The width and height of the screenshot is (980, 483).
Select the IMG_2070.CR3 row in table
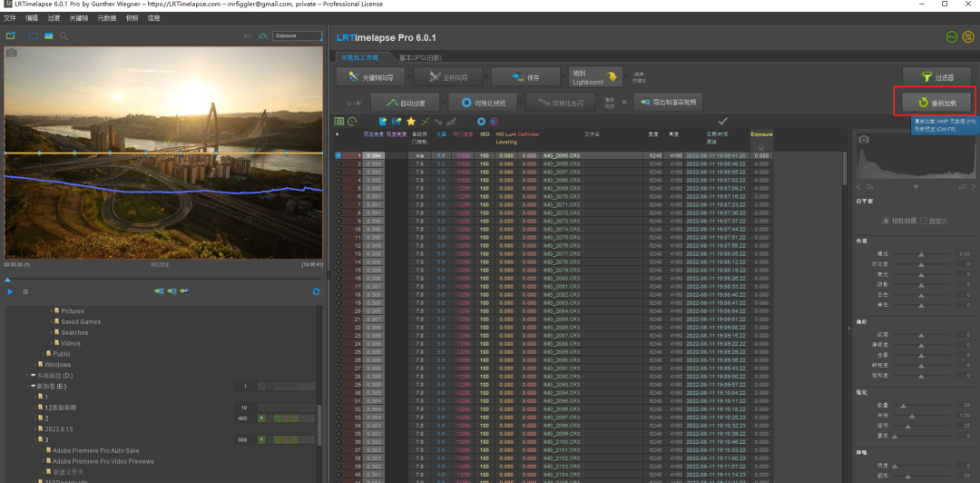[561, 196]
